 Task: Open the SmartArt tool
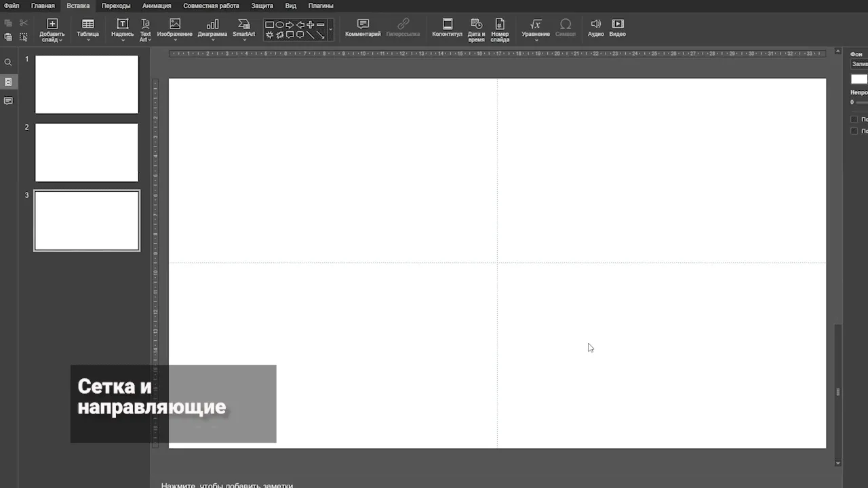[x=243, y=29]
